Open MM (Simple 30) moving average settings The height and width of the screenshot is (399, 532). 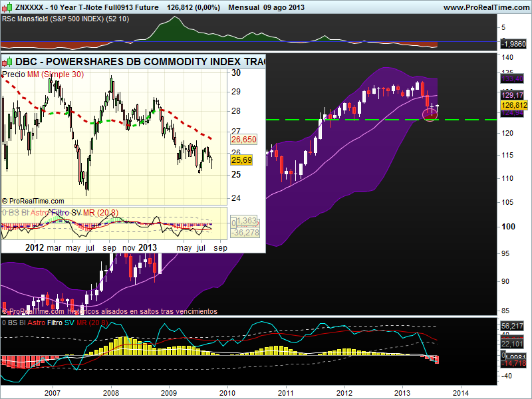pos(55,74)
